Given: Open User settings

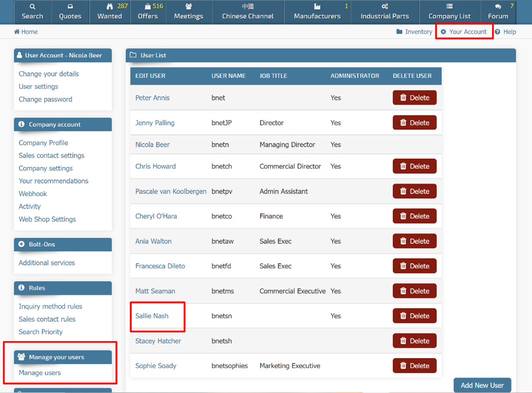Looking at the screenshot, I should [38, 86].
